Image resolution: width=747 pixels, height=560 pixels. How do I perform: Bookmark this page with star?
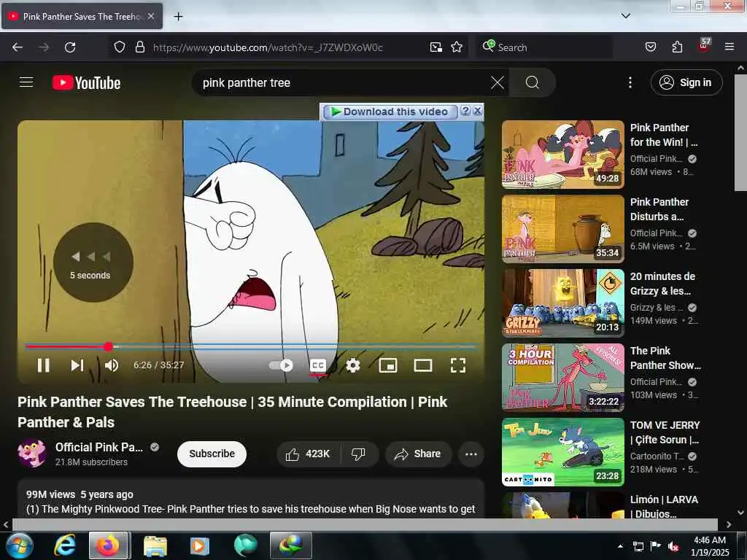[457, 47]
